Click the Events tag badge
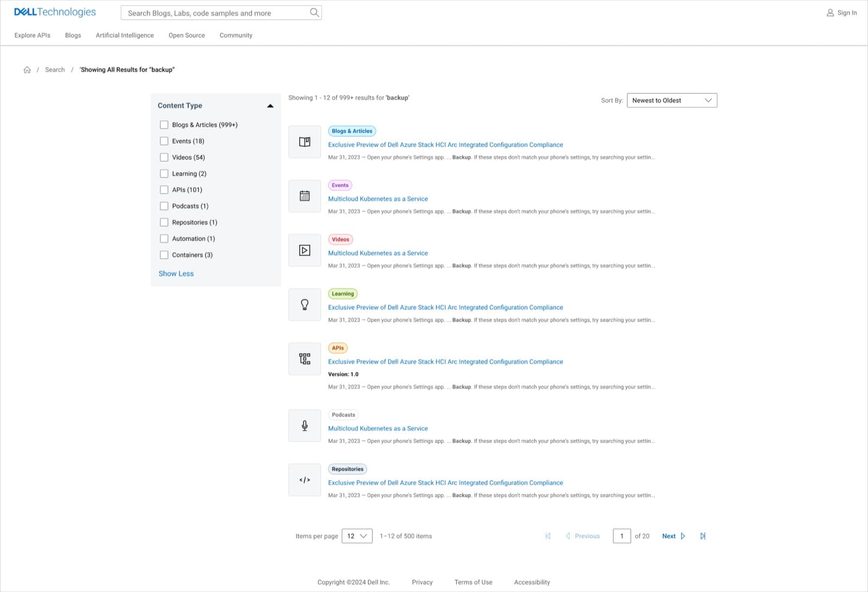The height and width of the screenshot is (592, 868). 340,185
